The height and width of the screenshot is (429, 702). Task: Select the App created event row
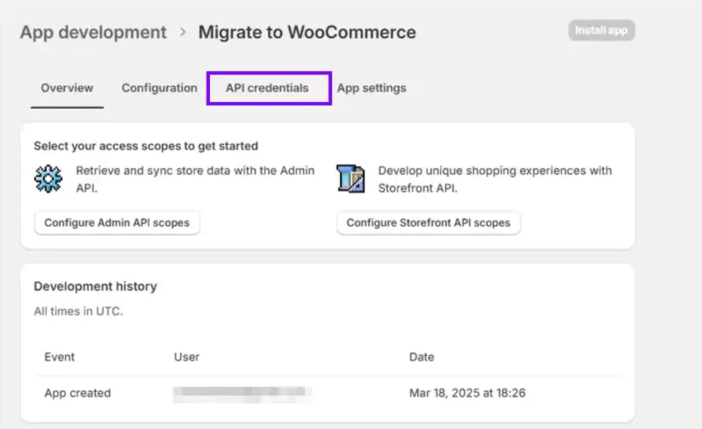click(x=77, y=393)
